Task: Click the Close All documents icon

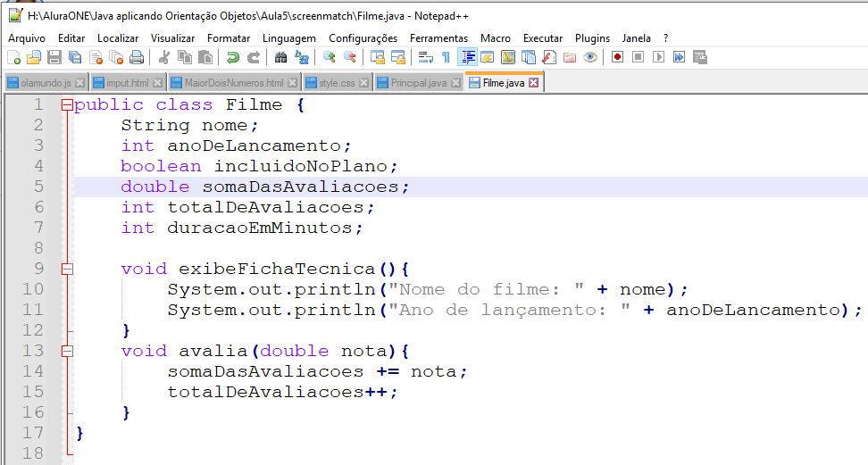Action: pos(116,57)
